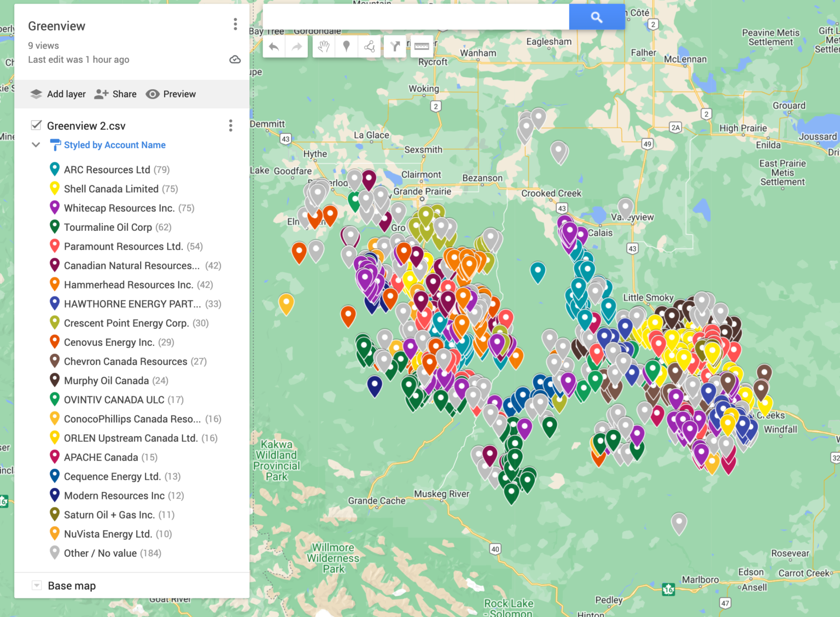Select the pan hand tool
This screenshot has height=617, width=840.
[324, 46]
